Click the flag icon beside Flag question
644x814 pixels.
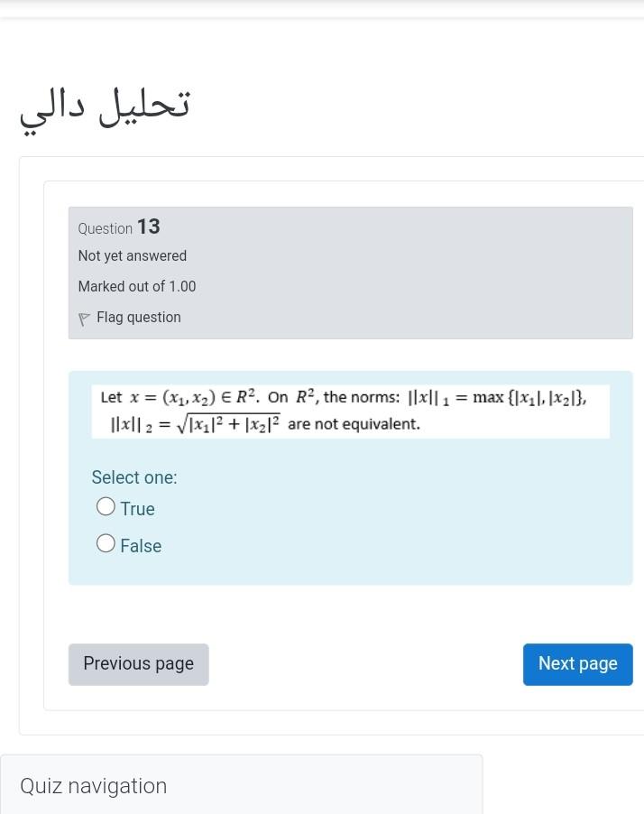pyautogui.click(x=84, y=319)
